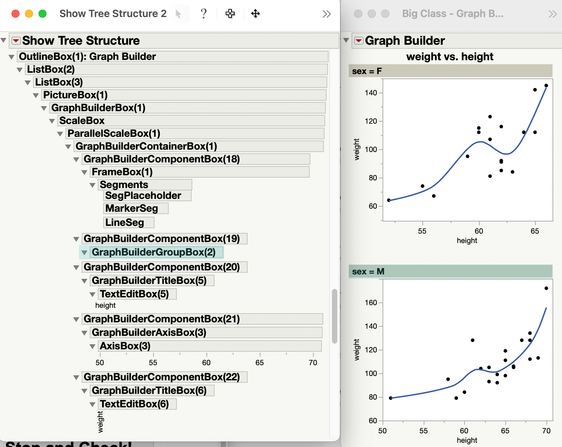Click the question mark help tool
The height and width of the screenshot is (447, 562).
tap(204, 14)
